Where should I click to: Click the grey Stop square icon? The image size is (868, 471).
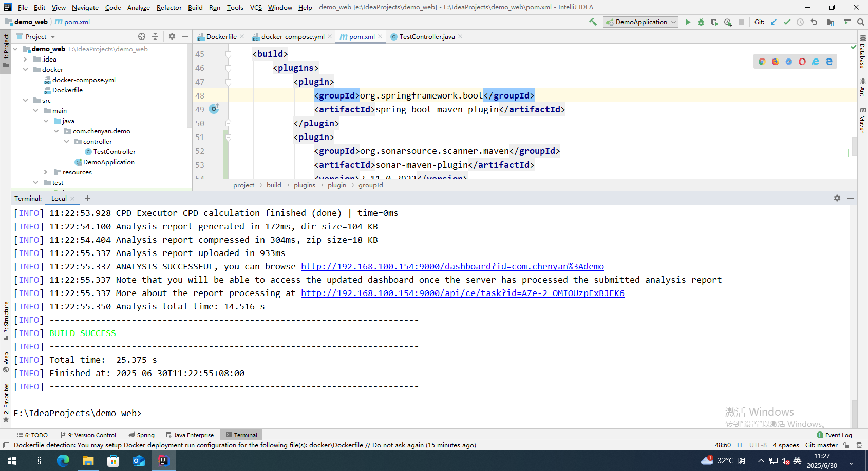click(741, 22)
